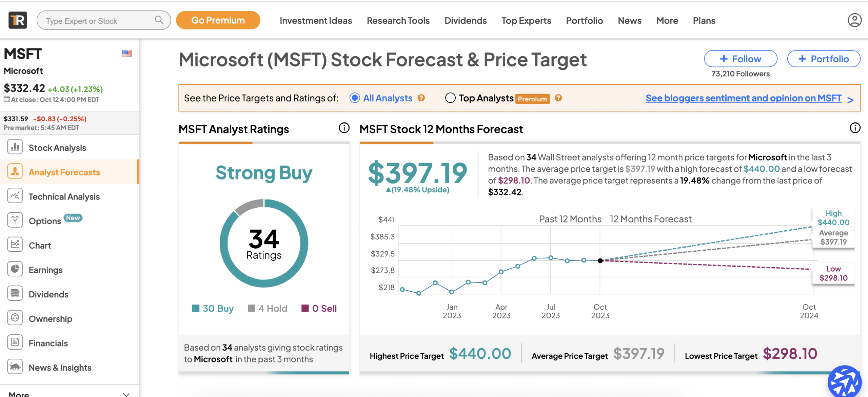This screenshot has width=868, height=397.
Task: Open Ownership in sidebar
Action: click(50, 319)
